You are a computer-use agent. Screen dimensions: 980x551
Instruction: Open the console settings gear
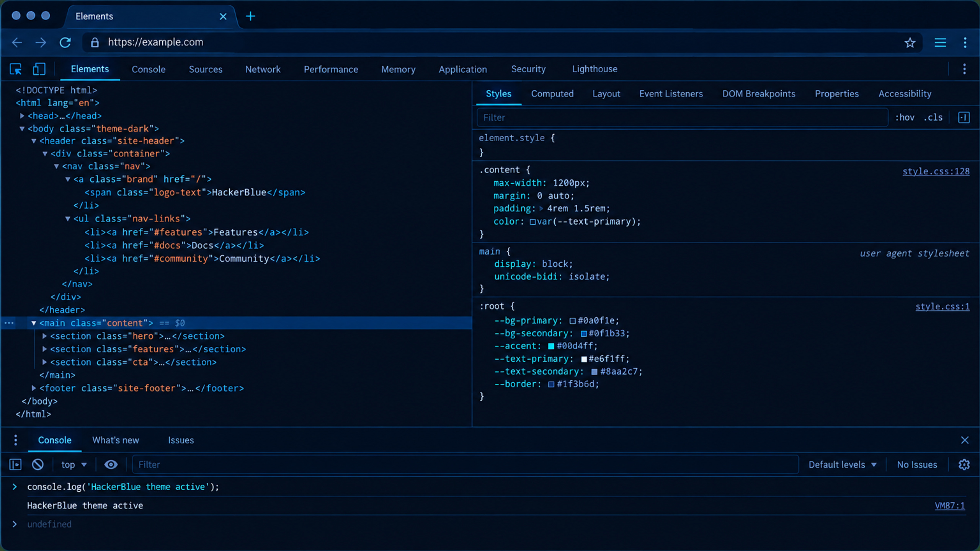(x=964, y=465)
